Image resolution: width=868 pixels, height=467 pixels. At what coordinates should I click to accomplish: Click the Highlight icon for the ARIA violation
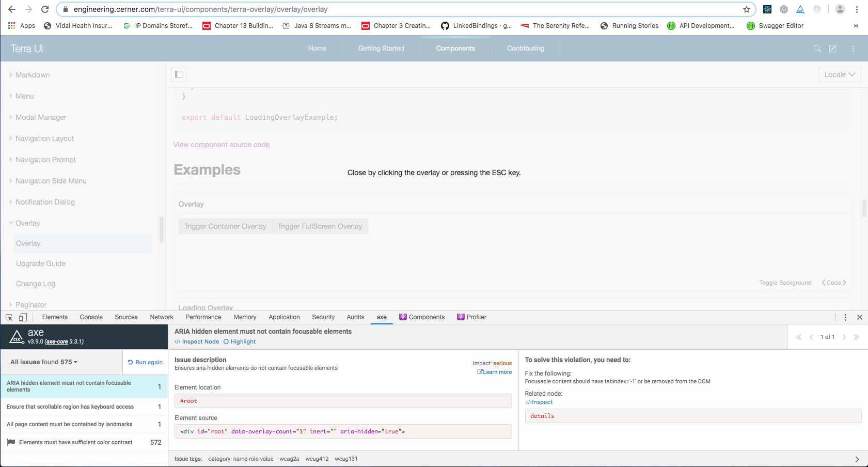226,341
